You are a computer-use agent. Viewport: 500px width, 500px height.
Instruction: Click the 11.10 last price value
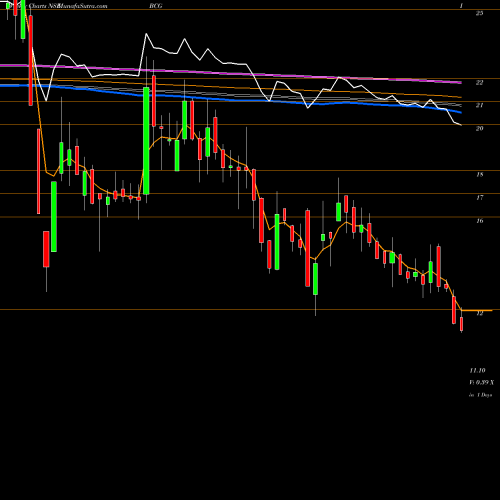(x=478, y=370)
